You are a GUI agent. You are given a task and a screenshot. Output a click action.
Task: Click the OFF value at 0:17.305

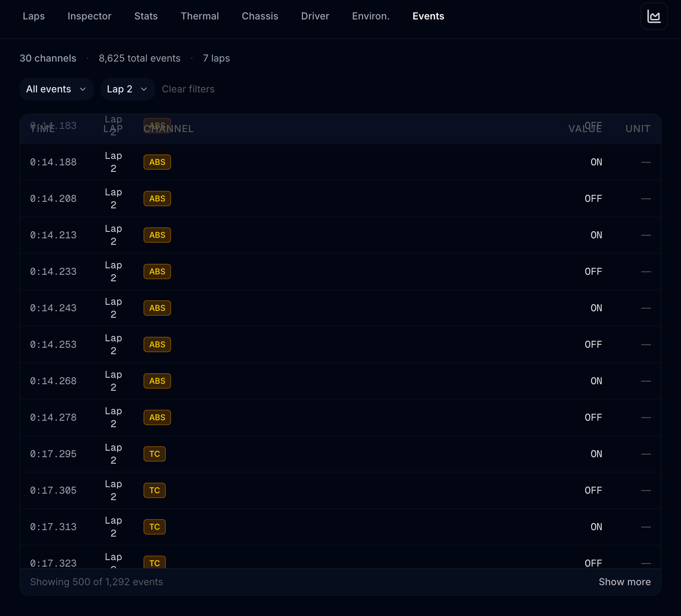click(x=593, y=490)
